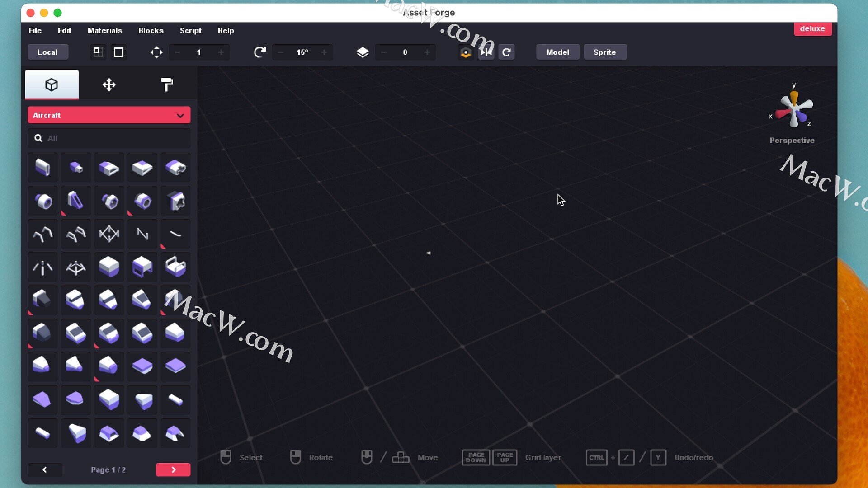This screenshot has width=868, height=488.
Task: Click the deluxe badge
Action: click(812, 28)
